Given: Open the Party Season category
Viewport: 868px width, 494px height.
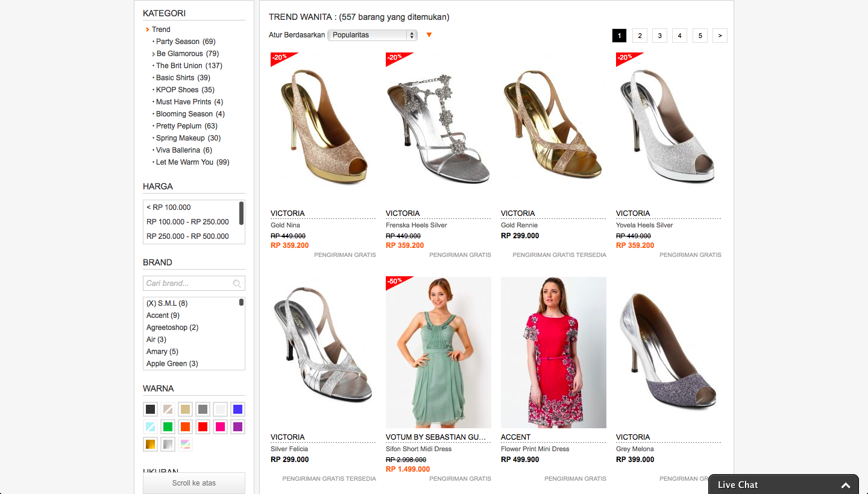Looking at the screenshot, I should 186,42.
